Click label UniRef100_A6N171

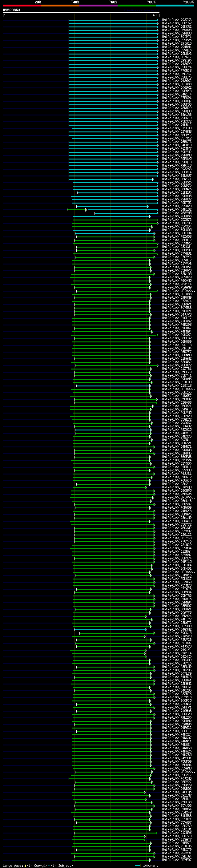177,179
